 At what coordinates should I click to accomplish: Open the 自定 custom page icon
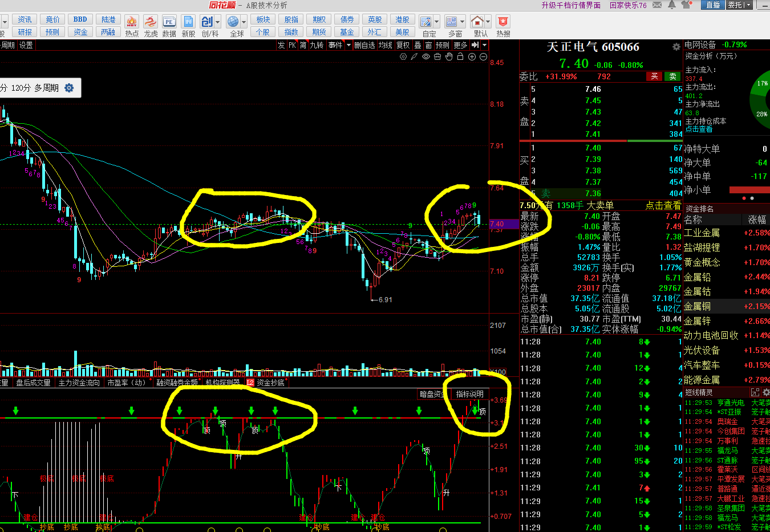tap(425, 22)
